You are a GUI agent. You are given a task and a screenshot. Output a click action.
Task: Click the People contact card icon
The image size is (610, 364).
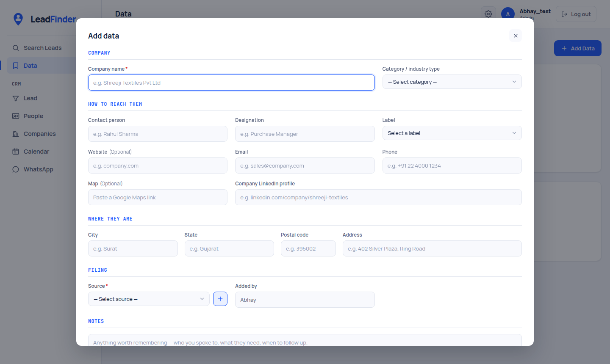tap(16, 116)
